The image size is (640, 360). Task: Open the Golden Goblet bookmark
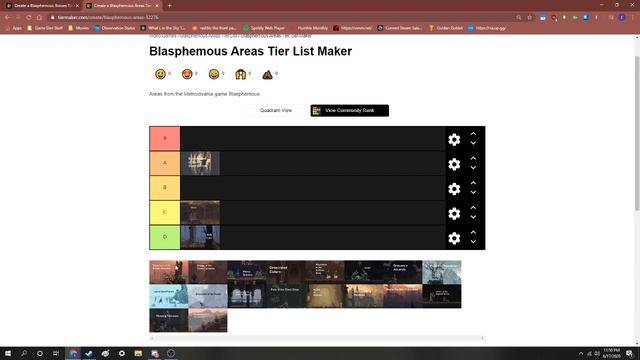(x=446, y=28)
